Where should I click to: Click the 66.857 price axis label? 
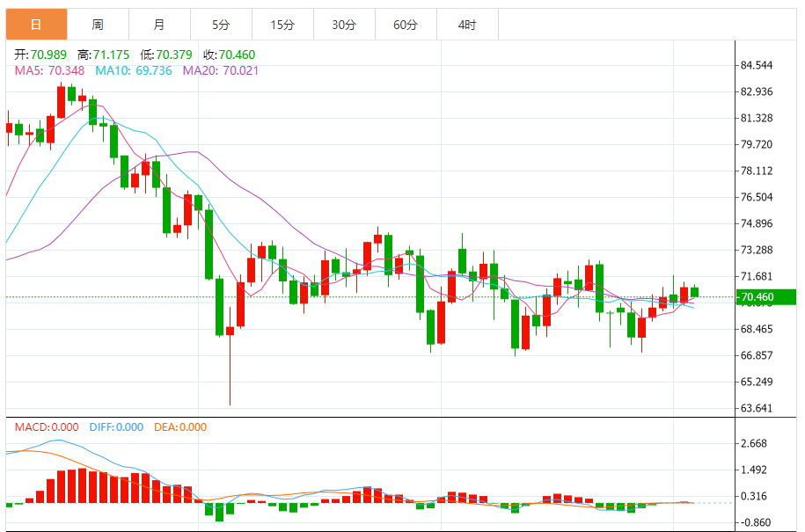tap(757, 355)
